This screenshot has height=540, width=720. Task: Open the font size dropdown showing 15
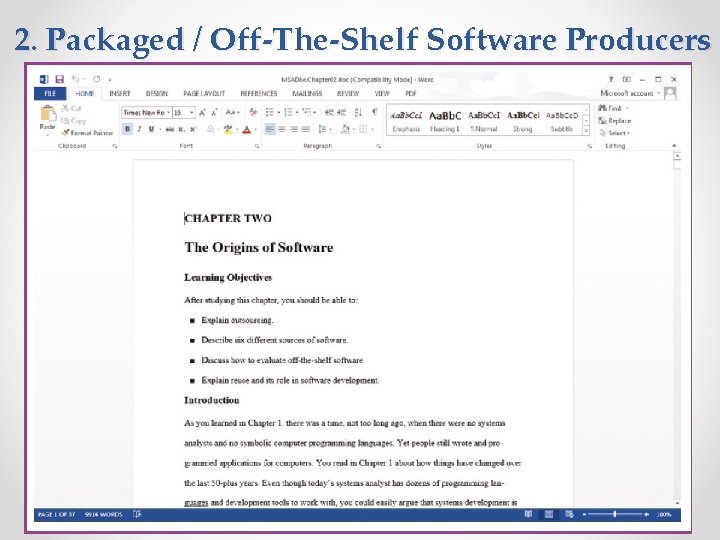click(192, 112)
